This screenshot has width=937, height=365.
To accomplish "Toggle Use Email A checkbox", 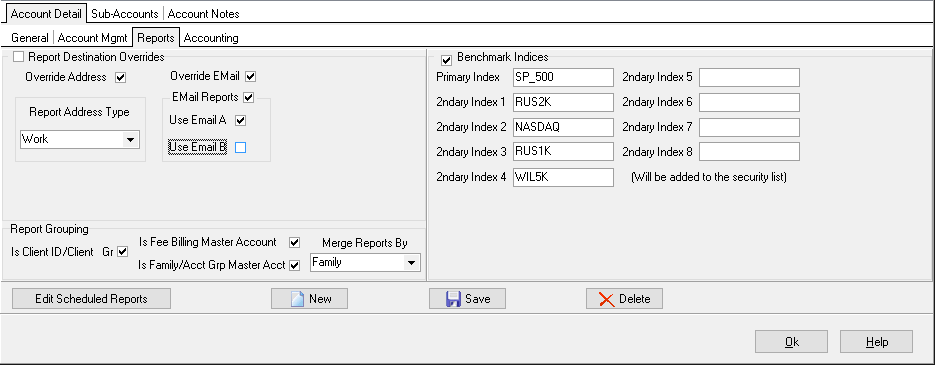I will click(x=240, y=121).
